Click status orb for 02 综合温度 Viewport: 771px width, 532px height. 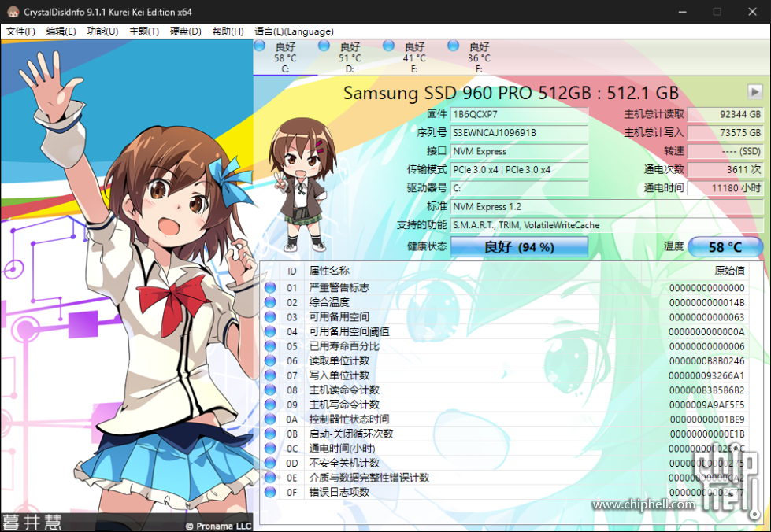tap(270, 302)
